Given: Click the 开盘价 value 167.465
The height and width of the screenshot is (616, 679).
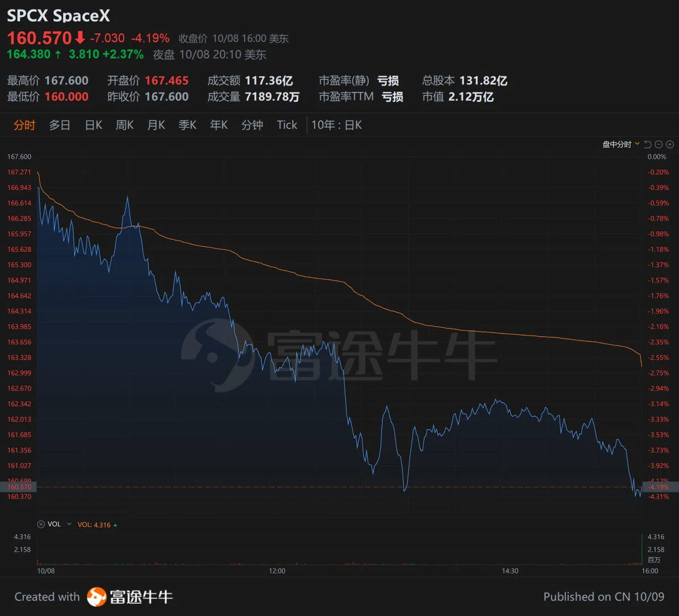Looking at the screenshot, I should 166,80.
